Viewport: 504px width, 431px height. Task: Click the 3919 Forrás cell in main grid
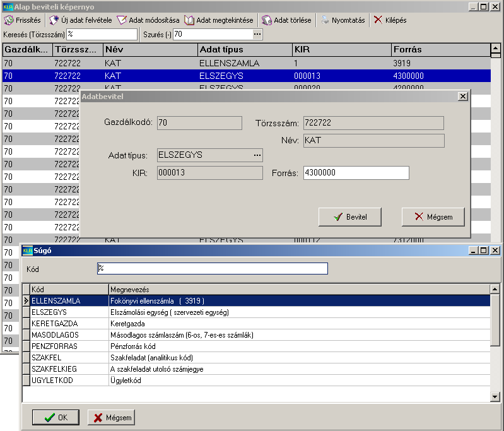point(441,63)
